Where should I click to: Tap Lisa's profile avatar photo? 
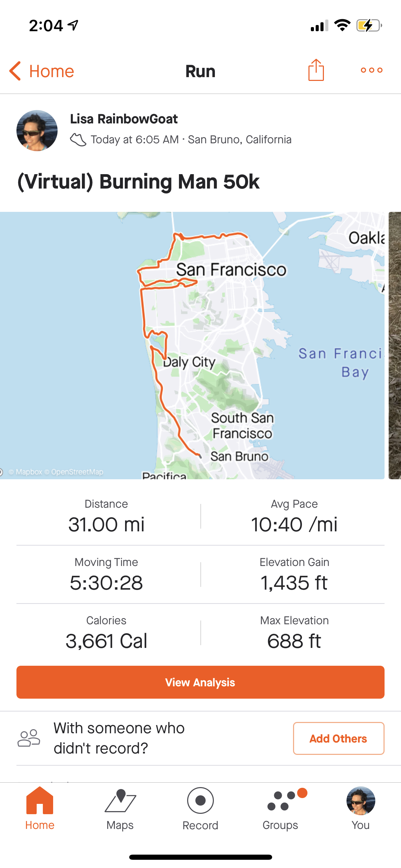(x=37, y=131)
